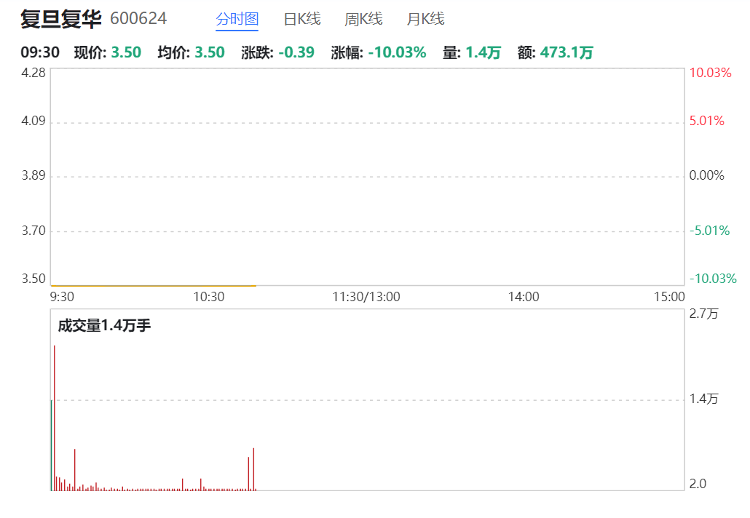This screenshot has width=750, height=518.
Task: Click the 0.00% percentage label
Action: 706,176
